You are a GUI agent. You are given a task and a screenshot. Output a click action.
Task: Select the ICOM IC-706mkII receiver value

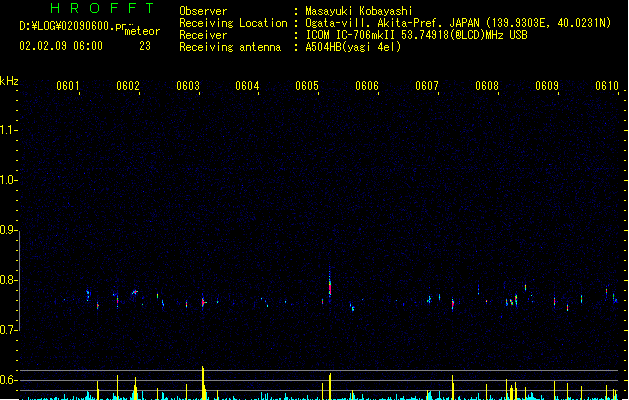tap(416, 35)
